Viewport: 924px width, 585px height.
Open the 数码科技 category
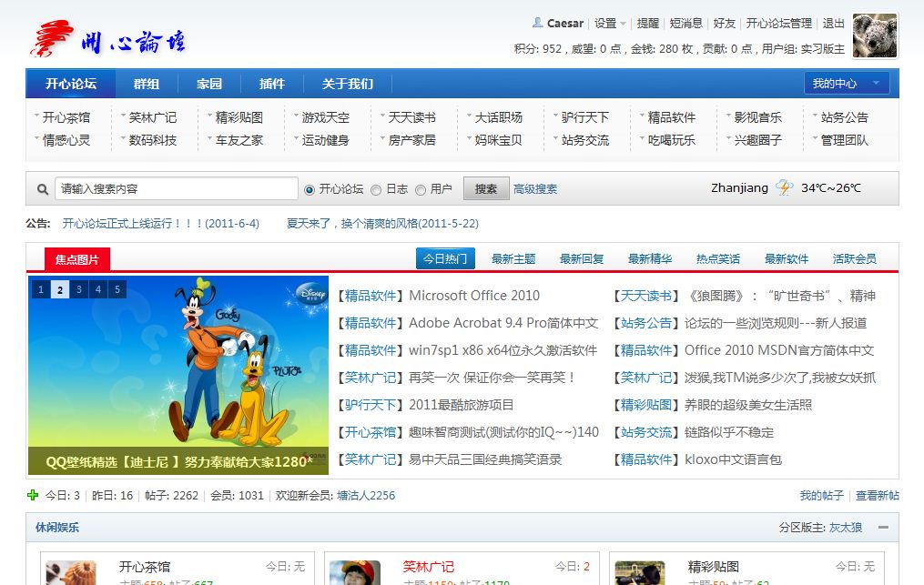(x=153, y=140)
